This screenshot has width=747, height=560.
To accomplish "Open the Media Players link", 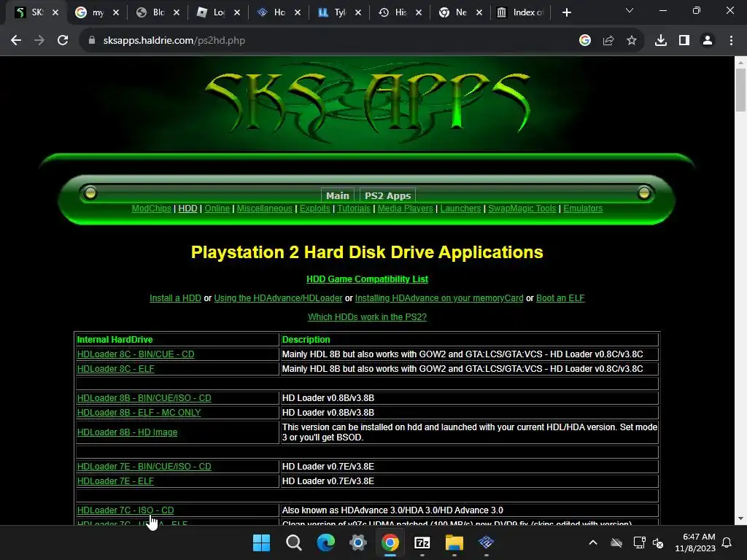I will tap(406, 209).
